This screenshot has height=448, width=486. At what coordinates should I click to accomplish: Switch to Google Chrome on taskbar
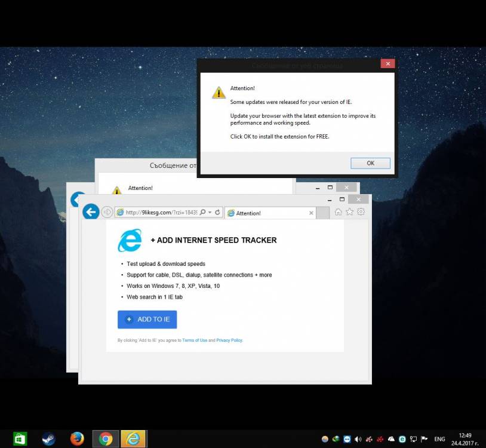[x=106, y=438]
